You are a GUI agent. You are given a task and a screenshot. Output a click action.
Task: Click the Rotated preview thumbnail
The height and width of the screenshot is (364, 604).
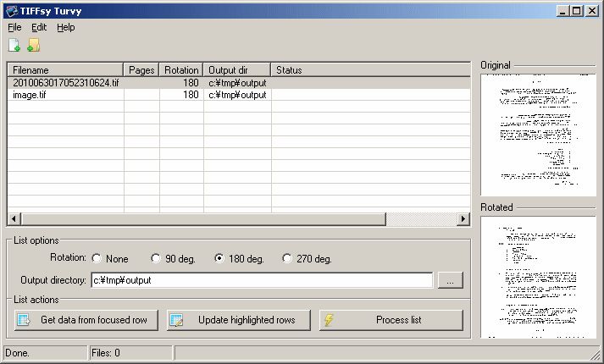pyautogui.click(x=538, y=277)
